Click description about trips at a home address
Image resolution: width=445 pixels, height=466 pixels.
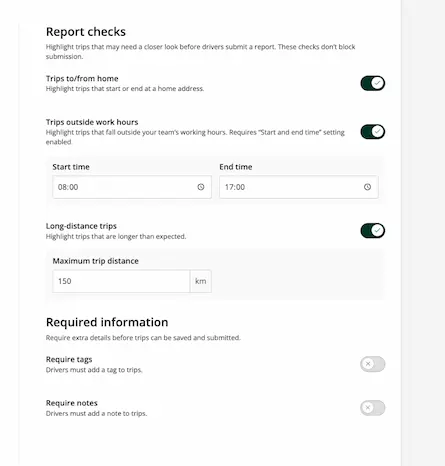coord(125,89)
